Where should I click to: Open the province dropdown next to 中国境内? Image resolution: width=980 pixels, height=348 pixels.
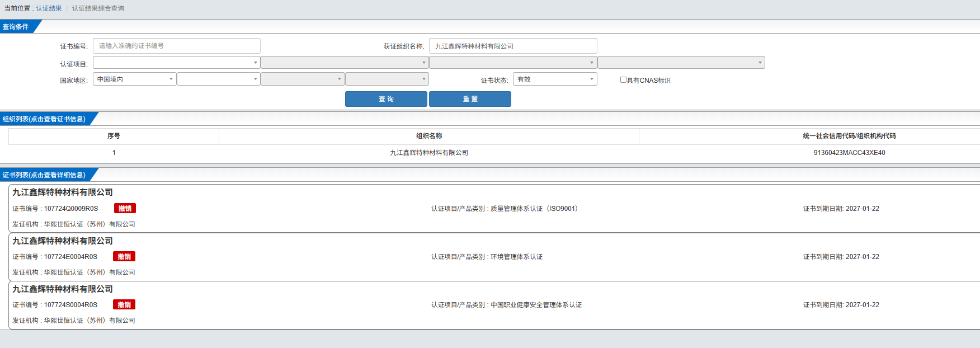[219, 79]
